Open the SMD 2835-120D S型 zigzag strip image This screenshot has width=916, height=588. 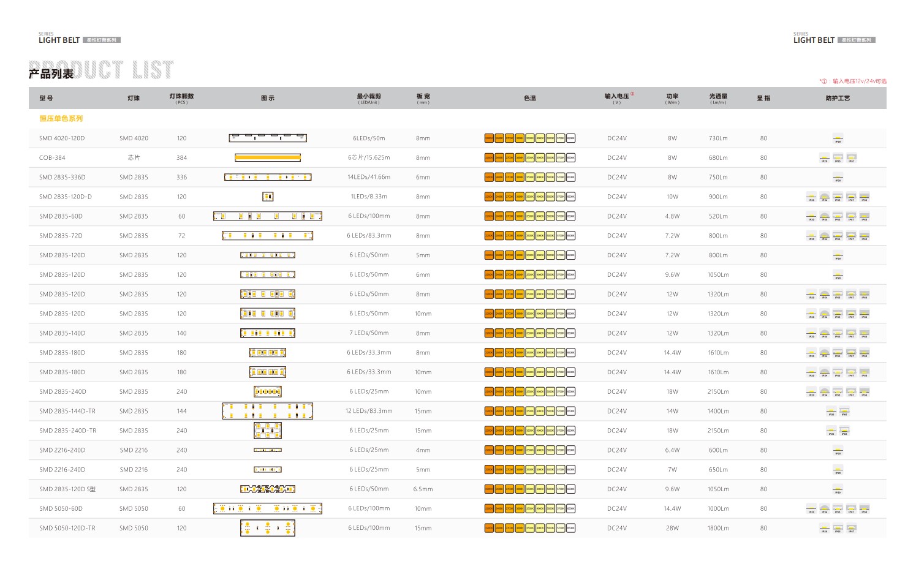tap(268, 489)
